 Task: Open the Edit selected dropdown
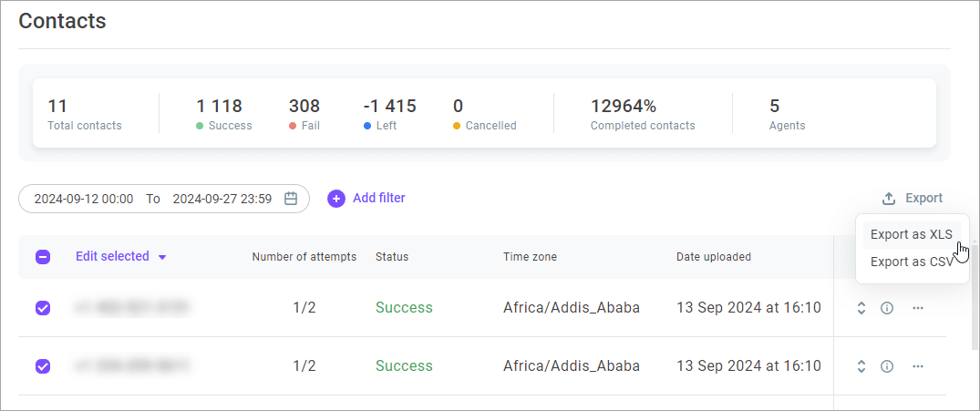120,256
